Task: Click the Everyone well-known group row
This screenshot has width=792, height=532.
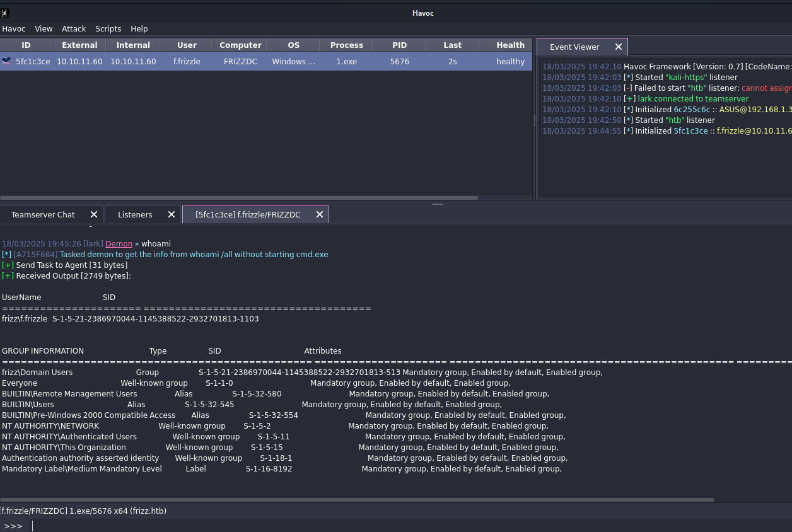Action: pos(256,383)
